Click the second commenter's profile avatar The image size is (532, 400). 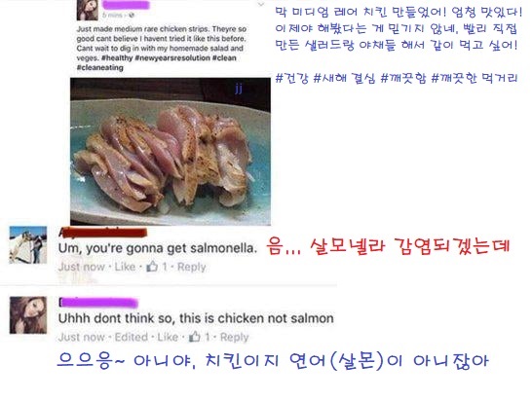point(28,315)
